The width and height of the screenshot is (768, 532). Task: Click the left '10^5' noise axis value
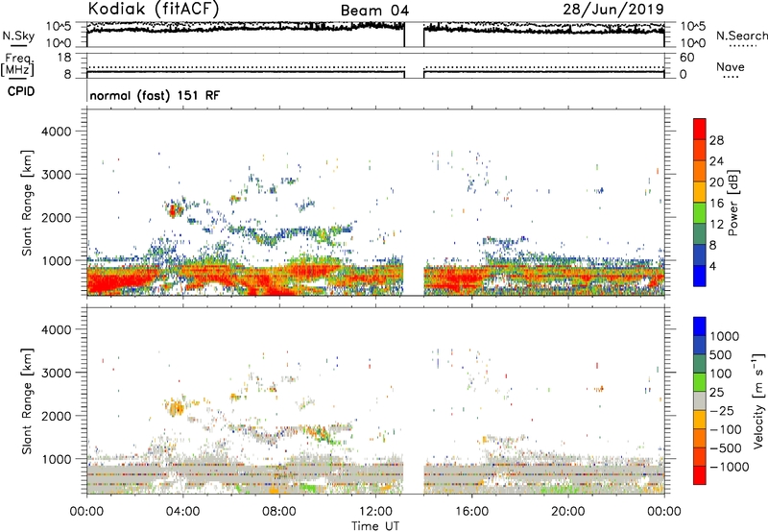click(59, 26)
